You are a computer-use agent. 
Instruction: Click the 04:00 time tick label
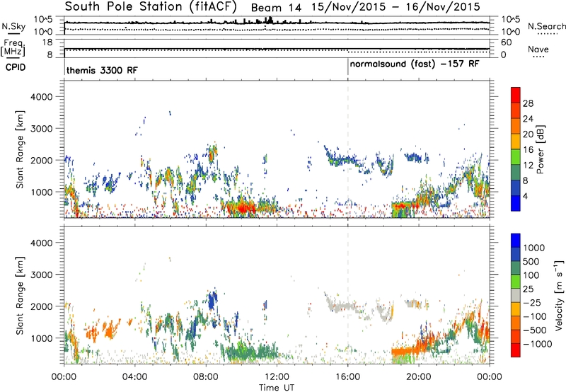click(x=134, y=377)
